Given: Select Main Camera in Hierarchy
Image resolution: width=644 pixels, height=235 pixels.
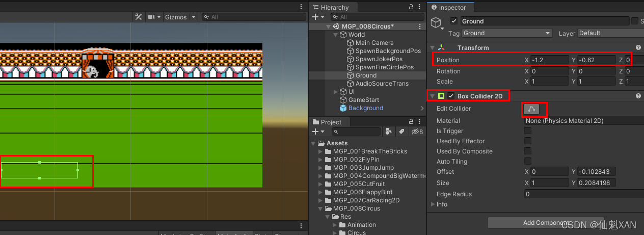Looking at the screenshot, I should pos(374,43).
